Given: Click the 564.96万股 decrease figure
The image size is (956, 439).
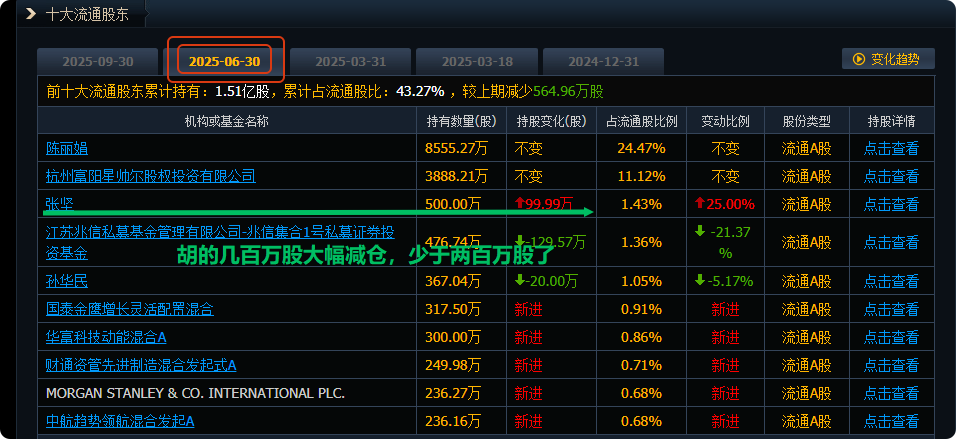Looking at the screenshot, I should point(568,91).
